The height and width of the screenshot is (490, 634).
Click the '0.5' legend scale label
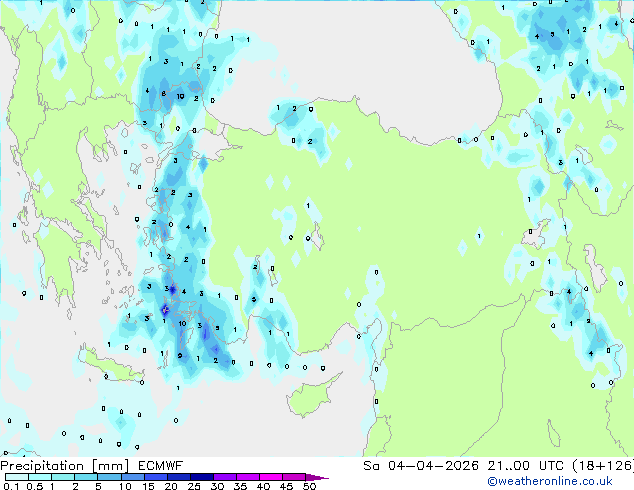[35, 486]
